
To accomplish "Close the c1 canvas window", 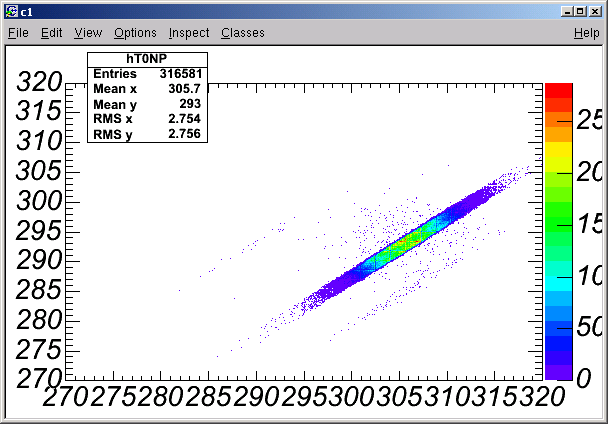I will coord(595,12).
